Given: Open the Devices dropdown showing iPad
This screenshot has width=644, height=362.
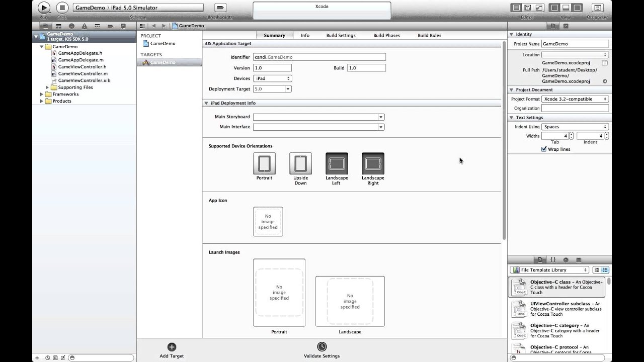Looking at the screenshot, I should pyautogui.click(x=272, y=78).
